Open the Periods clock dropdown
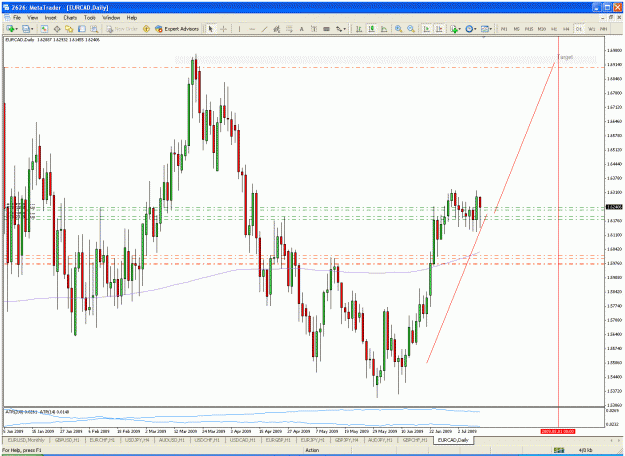 tap(471, 29)
